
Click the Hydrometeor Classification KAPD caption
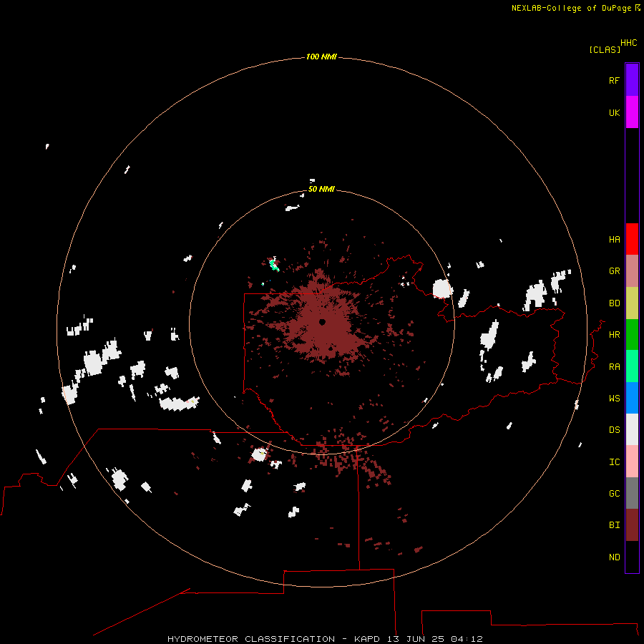tap(325, 639)
